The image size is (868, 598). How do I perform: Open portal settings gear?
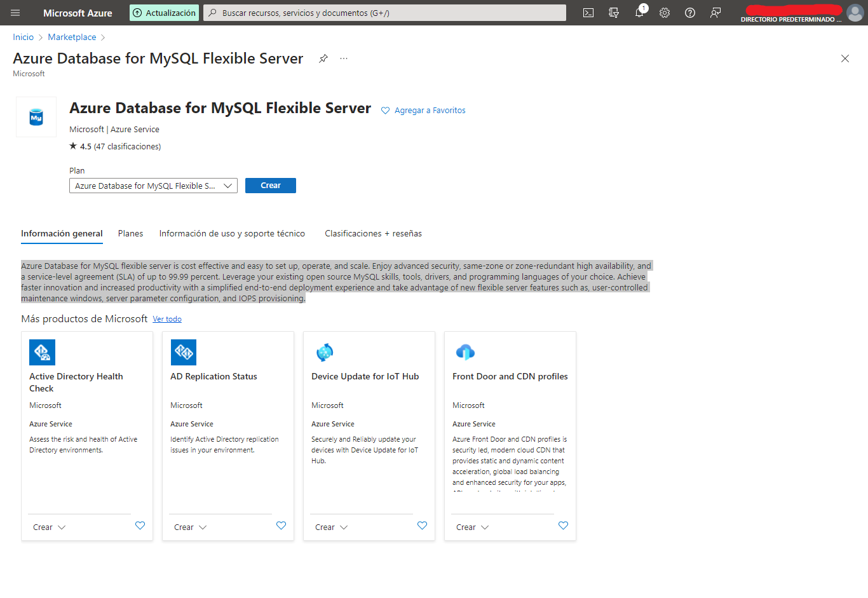click(665, 13)
